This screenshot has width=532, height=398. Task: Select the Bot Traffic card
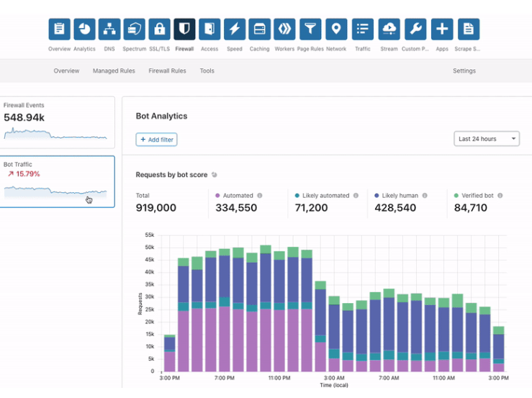coord(57,181)
